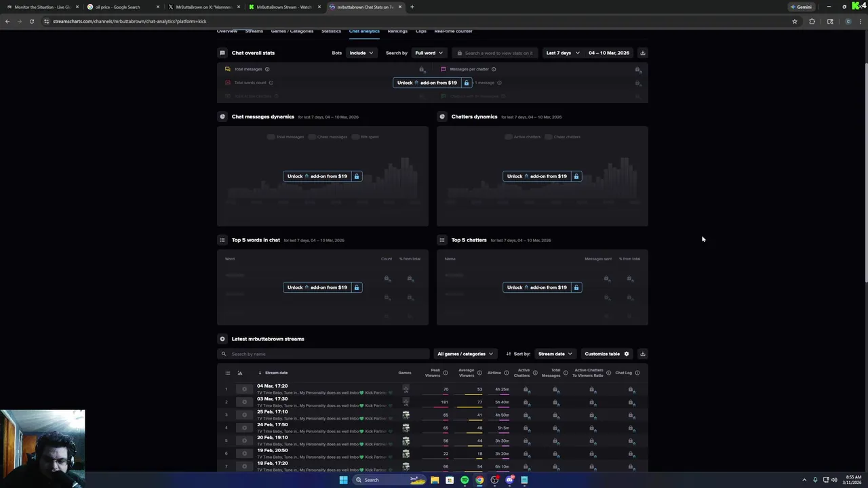Click the sort arrows icon beside Sort by

[x=508, y=354]
